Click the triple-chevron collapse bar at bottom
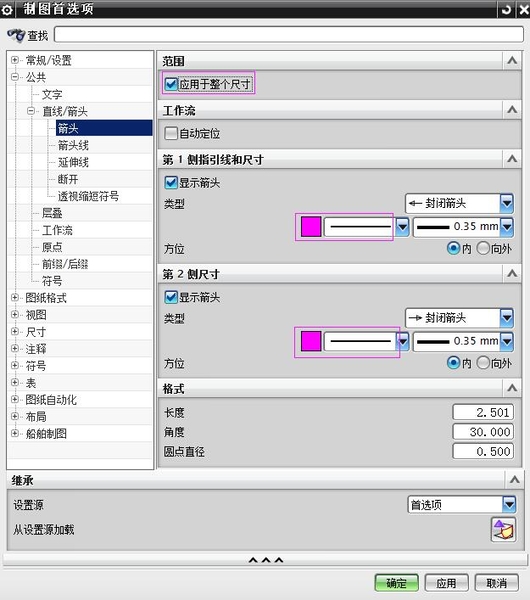Viewport: 530px width, 600px height. (265, 560)
